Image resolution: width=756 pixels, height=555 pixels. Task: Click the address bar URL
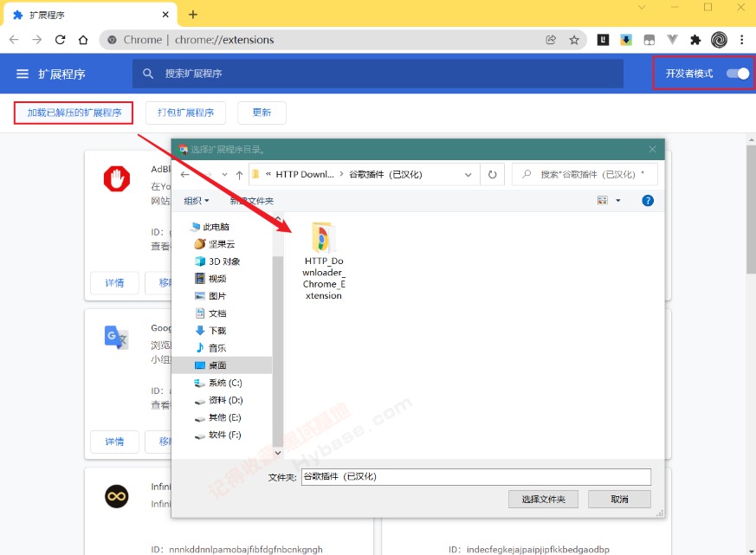[224, 40]
